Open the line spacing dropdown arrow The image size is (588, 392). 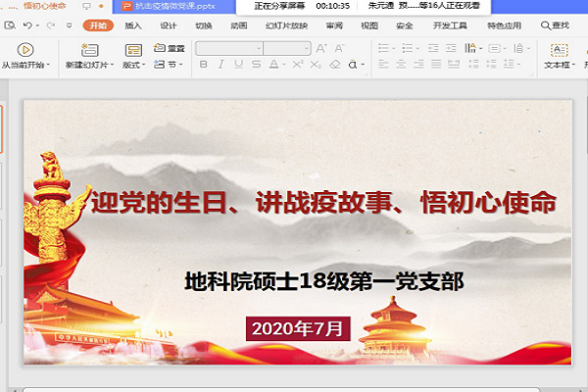pos(519,65)
